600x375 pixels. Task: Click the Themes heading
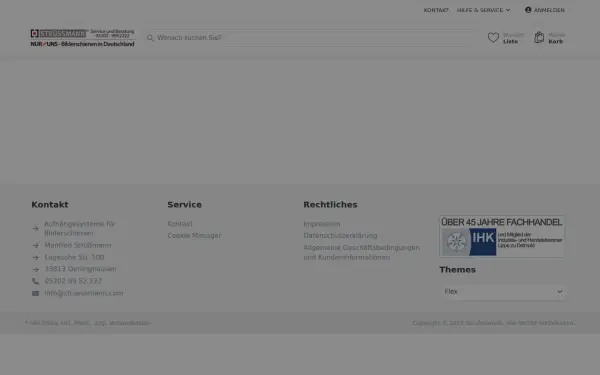(457, 270)
